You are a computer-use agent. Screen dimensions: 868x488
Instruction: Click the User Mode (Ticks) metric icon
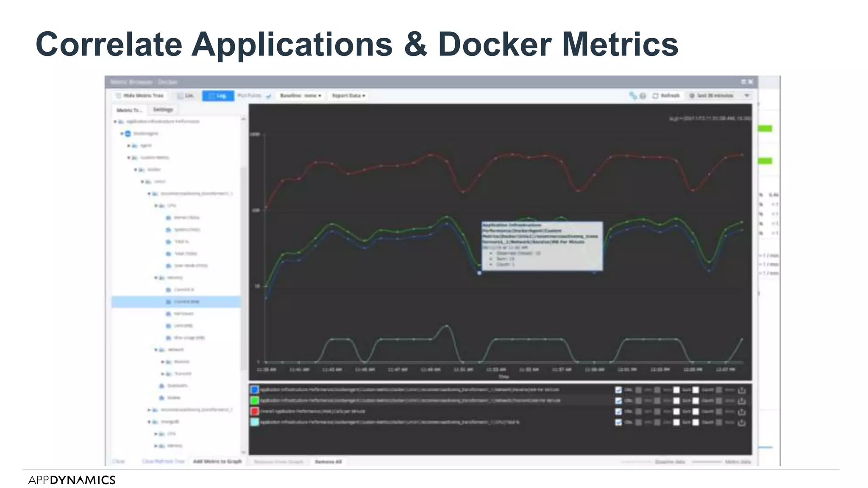[x=168, y=266]
